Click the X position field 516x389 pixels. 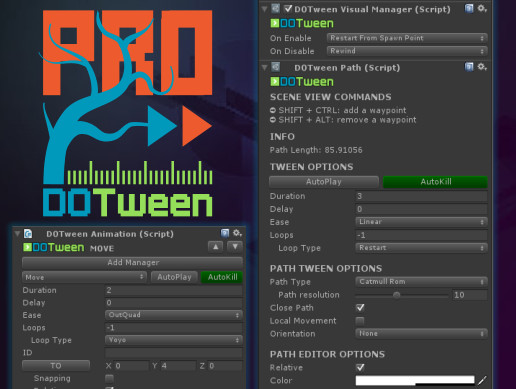point(131,366)
